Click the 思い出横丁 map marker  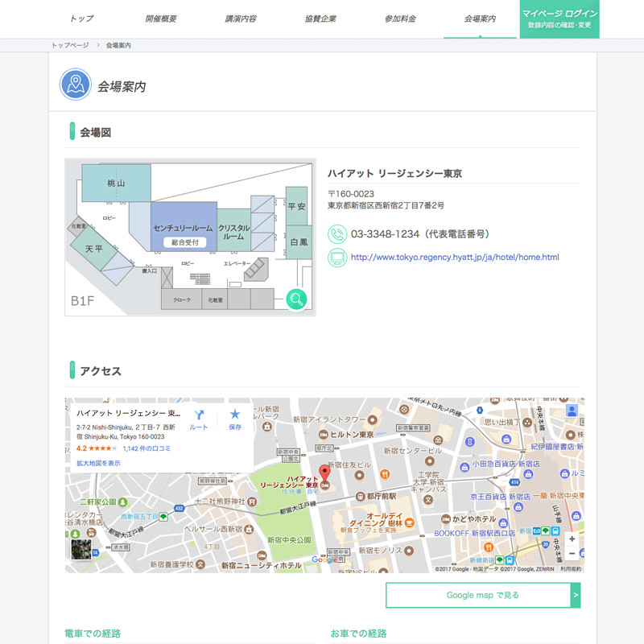[x=527, y=422]
